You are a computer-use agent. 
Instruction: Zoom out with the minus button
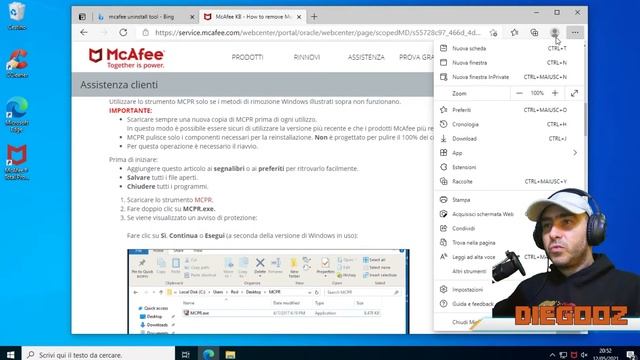519,93
